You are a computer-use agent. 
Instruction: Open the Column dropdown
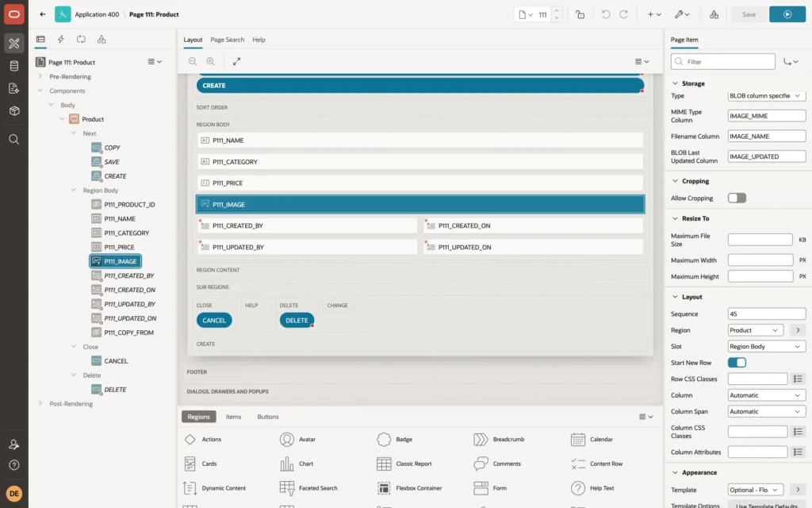point(767,395)
